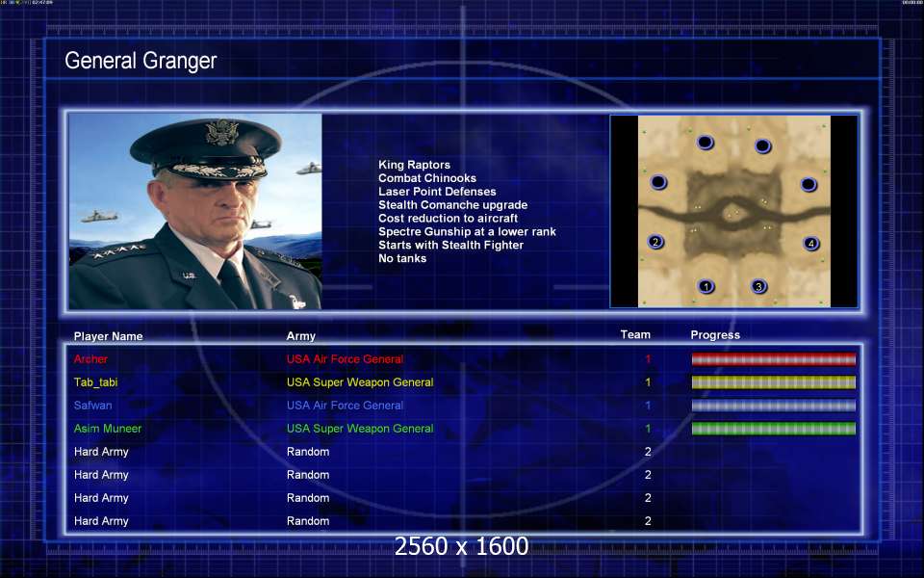Click Asim Muneer's green loading progress bar

(x=773, y=428)
